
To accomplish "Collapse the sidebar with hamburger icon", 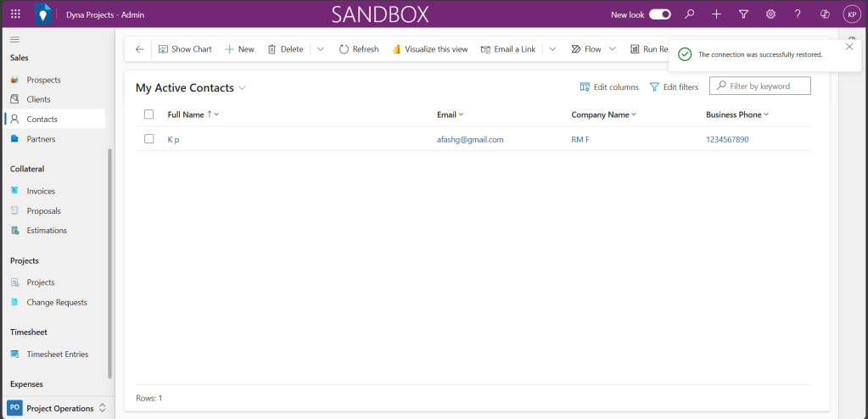I will (14, 40).
